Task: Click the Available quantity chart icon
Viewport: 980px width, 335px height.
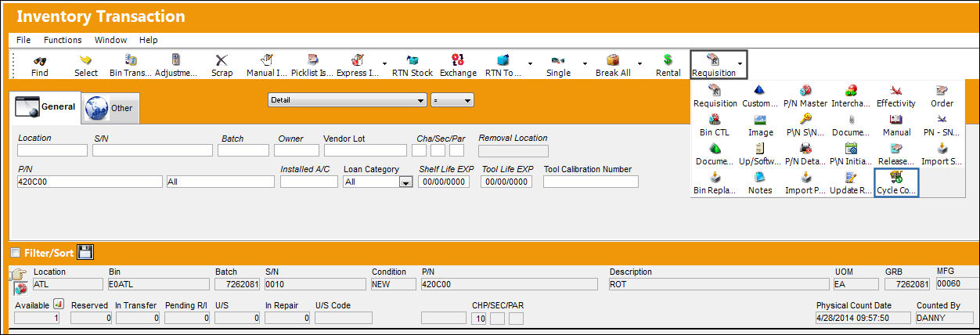Action: (58, 304)
